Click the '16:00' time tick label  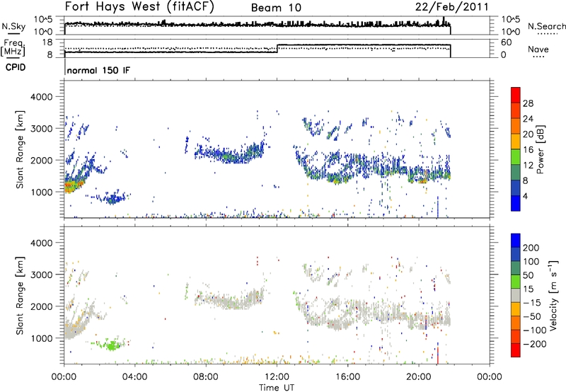[x=347, y=377]
